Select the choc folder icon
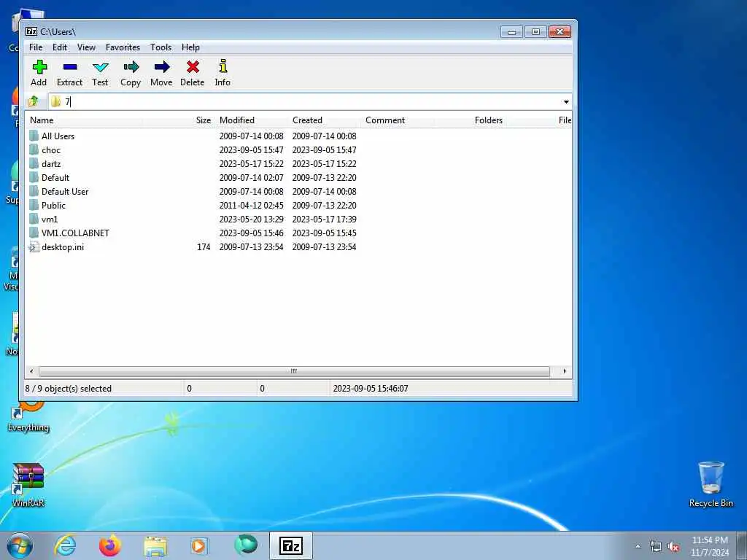This screenshot has width=747, height=560. [x=34, y=149]
